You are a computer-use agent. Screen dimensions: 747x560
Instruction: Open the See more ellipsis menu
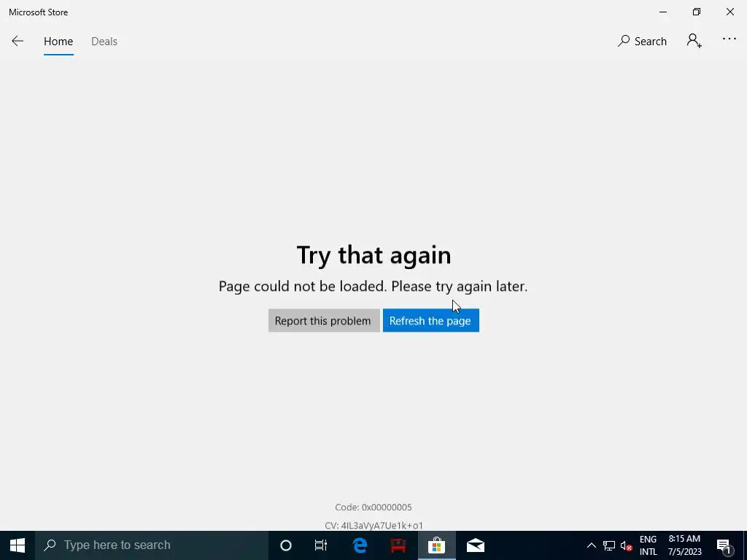click(729, 39)
